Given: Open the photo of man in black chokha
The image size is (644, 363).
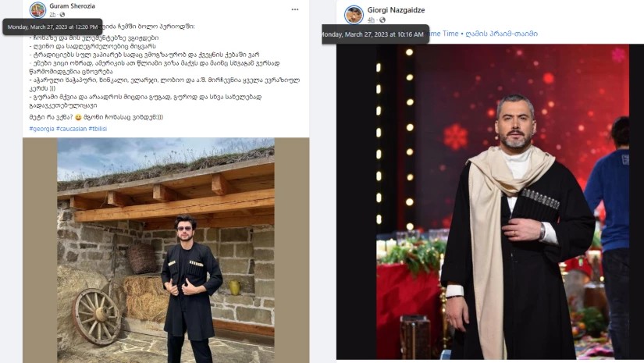Looking at the screenshot, I should coord(482,201).
